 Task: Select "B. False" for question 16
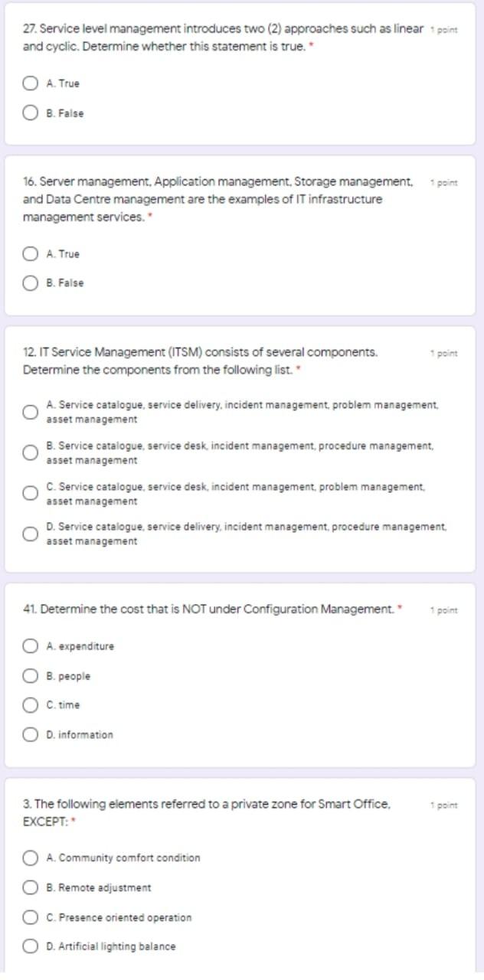pyautogui.click(x=30, y=283)
